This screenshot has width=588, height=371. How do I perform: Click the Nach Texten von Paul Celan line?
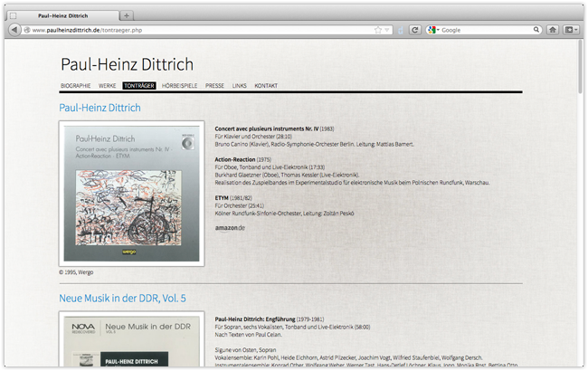(x=248, y=335)
